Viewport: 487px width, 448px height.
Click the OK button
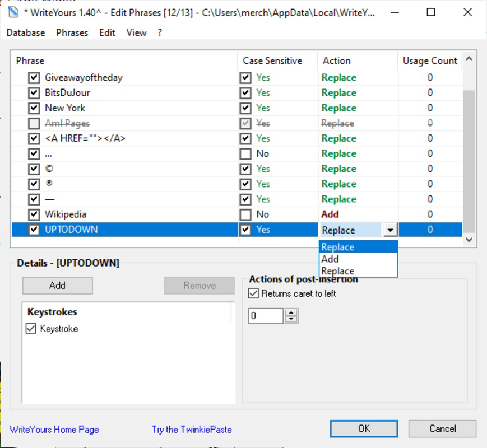(364, 429)
